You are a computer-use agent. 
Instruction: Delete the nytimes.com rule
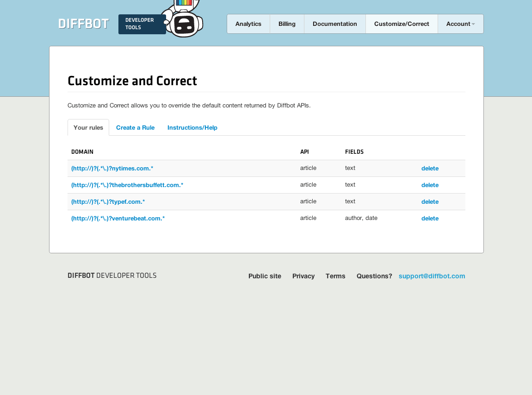pyautogui.click(x=430, y=169)
